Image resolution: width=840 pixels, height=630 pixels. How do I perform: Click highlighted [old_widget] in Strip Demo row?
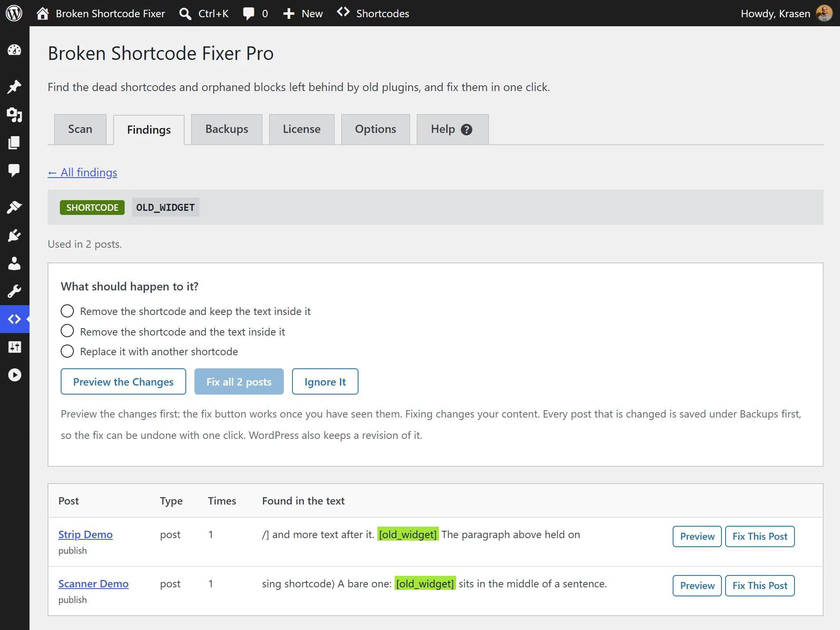click(408, 534)
